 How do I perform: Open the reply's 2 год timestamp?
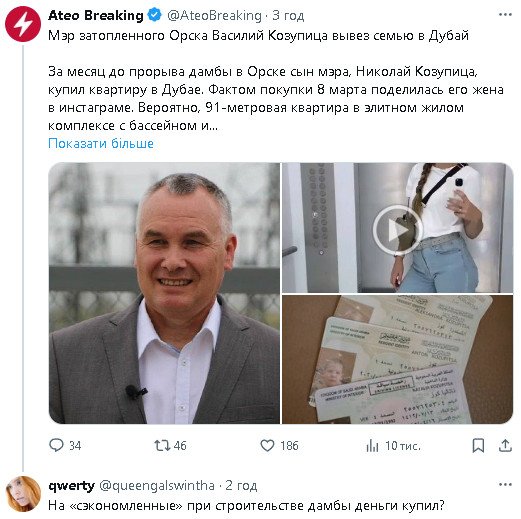click(x=241, y=486)
